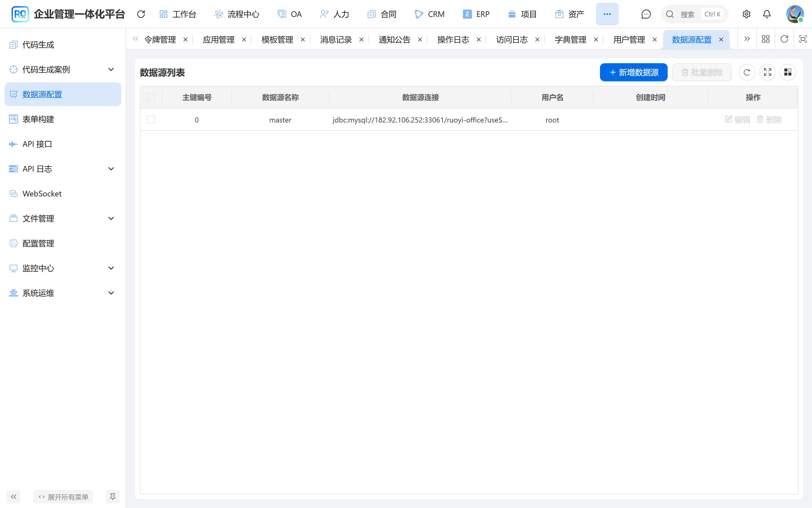Click 编辑 for the master row
812x508 pixels.
coord(738,120)
